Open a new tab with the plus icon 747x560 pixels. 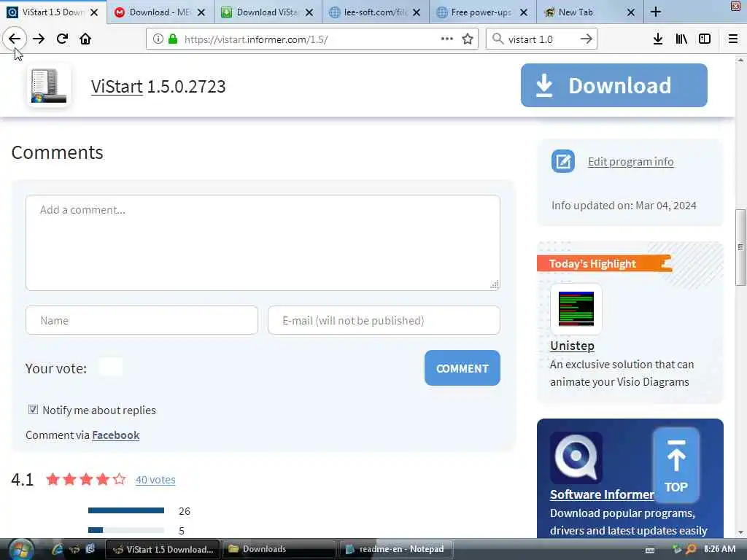(x=656, y=12)
